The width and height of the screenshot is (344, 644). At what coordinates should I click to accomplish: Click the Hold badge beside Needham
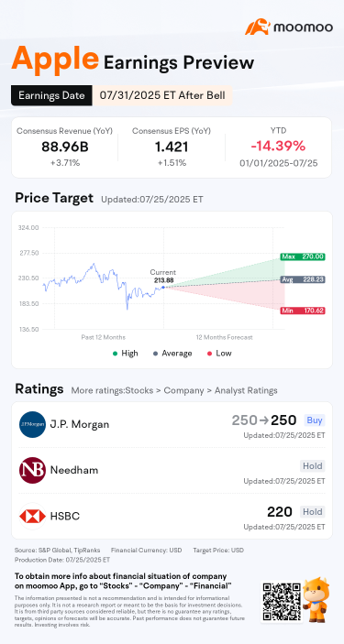(x=312, y=465)
